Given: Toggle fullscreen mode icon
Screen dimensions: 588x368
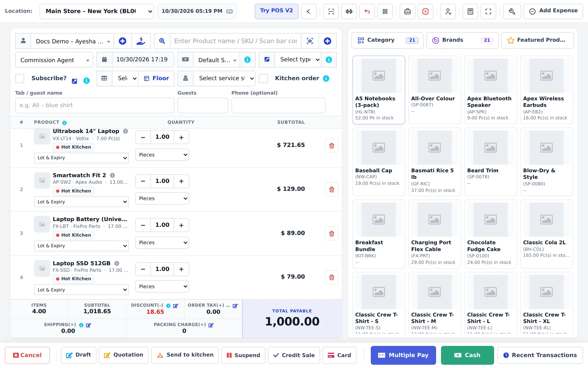Looking at the screenshot, I should click(488, 11).
